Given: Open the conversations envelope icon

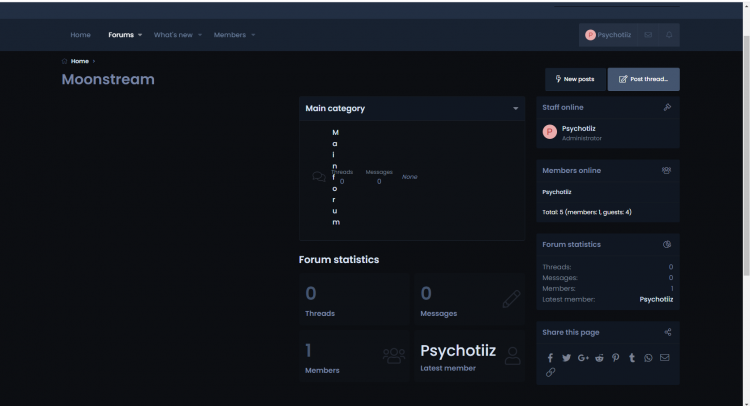Looking at the screenshot, I should click(648, 35).
